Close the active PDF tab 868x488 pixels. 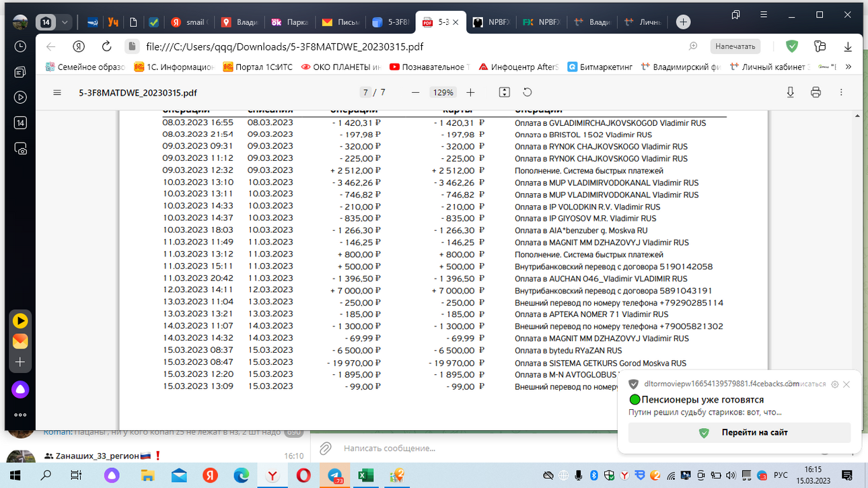pos(456,22)
